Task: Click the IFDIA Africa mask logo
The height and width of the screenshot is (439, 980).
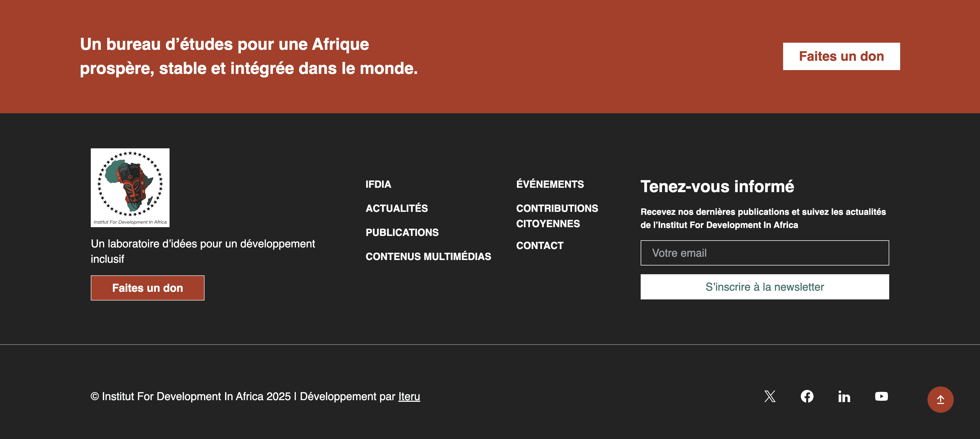Action: [x=130, y=187]
